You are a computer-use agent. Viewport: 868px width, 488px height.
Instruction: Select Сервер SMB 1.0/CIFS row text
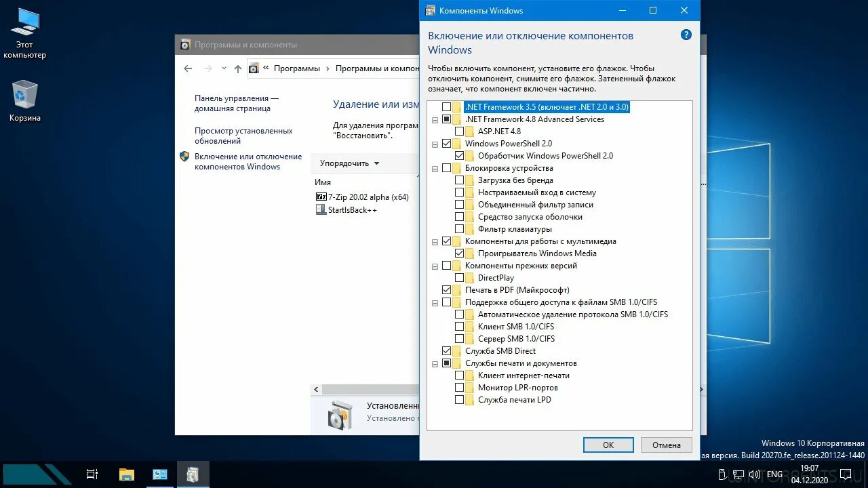coord(516,339)
